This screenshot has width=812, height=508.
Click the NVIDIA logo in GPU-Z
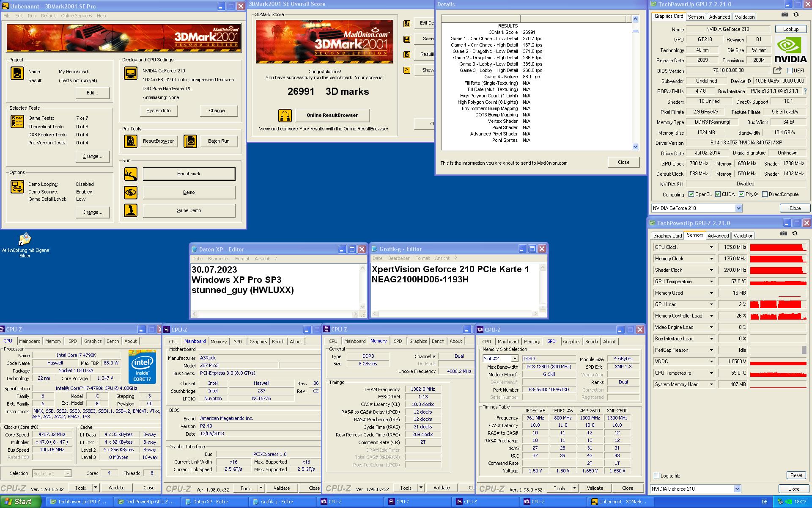pyautogui.click(x=790, y=50)
